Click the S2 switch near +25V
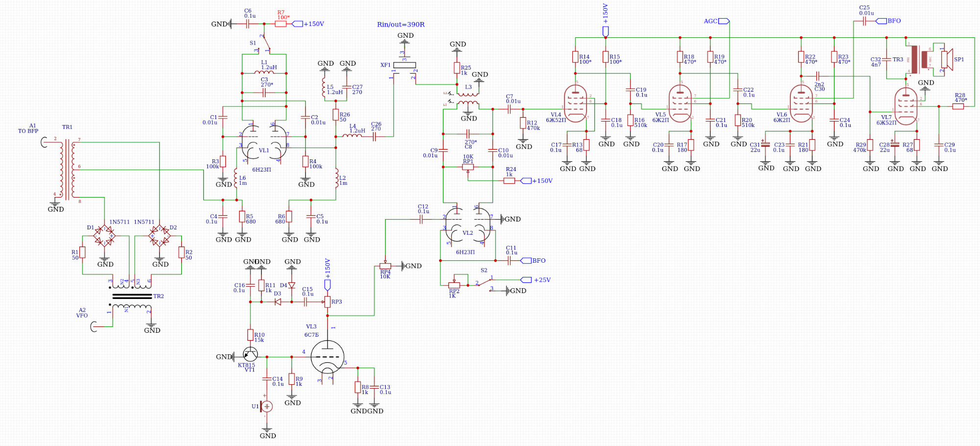Screen dimensions: 980x446 pos(484,283)
